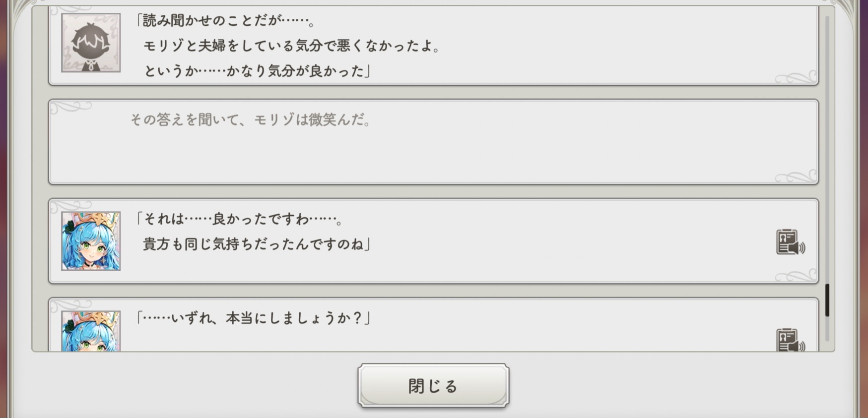Click Morizo's portrait beside "いずれ、本当にしましょうか？"
This screenshot has width=868, height=418.
tap(91, 331)
